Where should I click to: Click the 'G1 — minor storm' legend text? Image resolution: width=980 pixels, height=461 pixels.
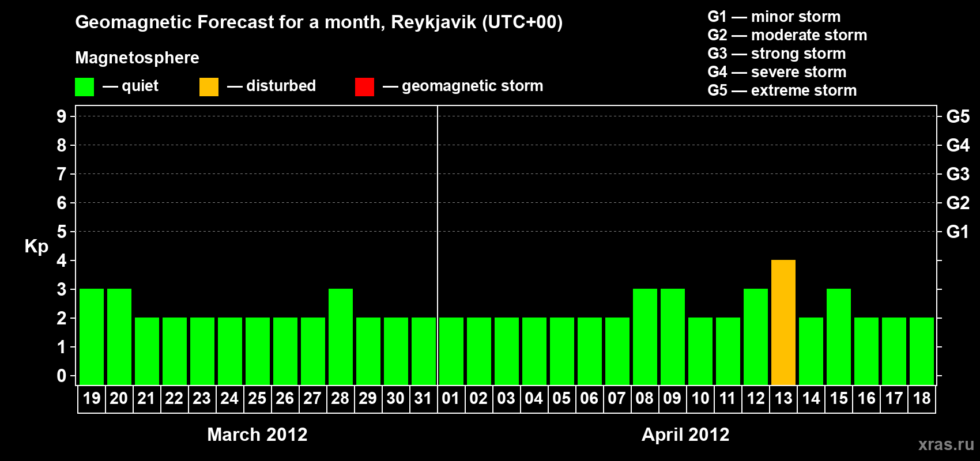click(774, 17)
